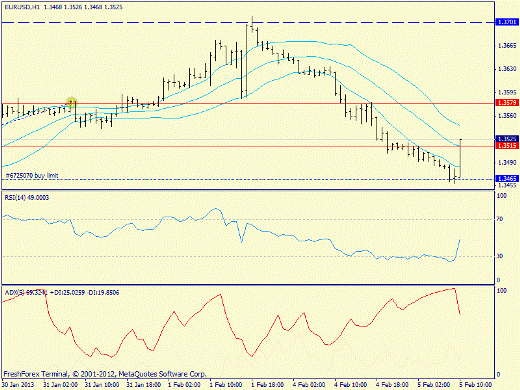Select the red 1.3515 price label
This screenshot has width=520, height=390.
pos(507,146)
